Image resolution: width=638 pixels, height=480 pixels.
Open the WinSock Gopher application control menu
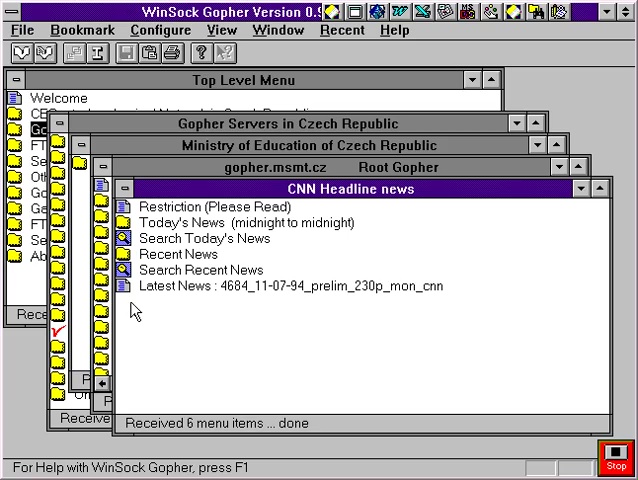pos(12,12)
